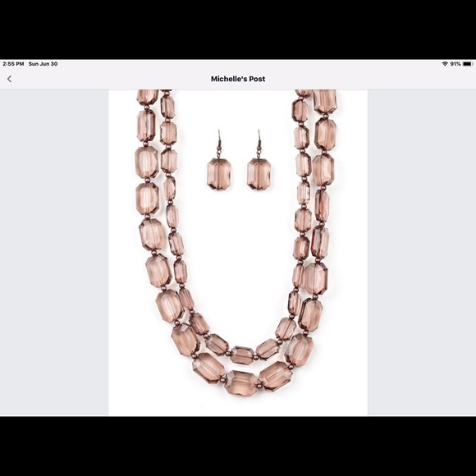Tap the back arrow icon

pos(9,79)
